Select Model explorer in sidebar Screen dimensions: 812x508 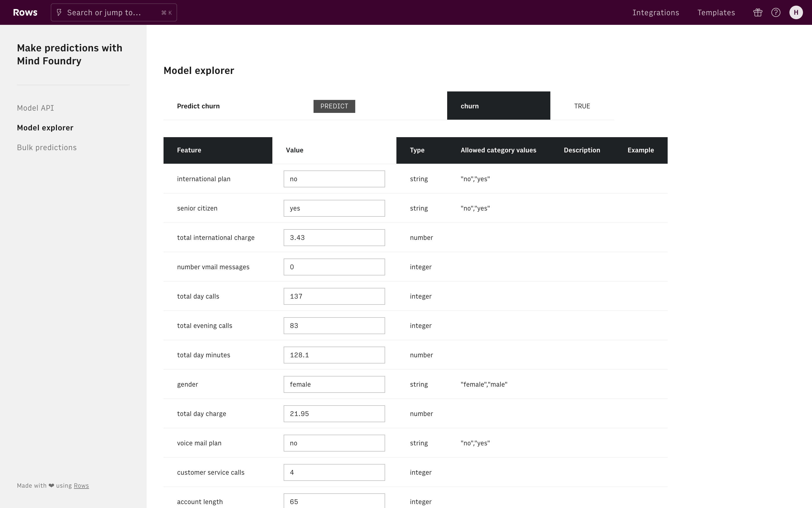click(x=45, y=128)
